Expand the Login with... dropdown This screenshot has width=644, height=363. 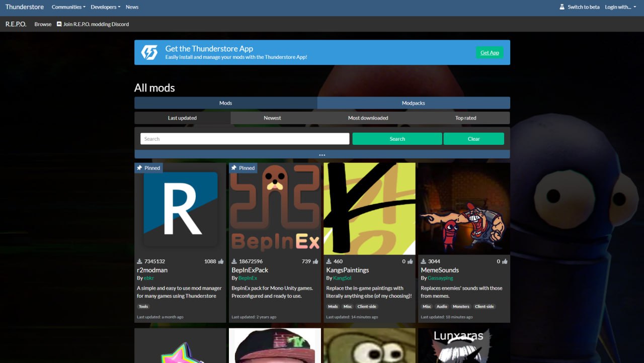(x=620, y=7)
